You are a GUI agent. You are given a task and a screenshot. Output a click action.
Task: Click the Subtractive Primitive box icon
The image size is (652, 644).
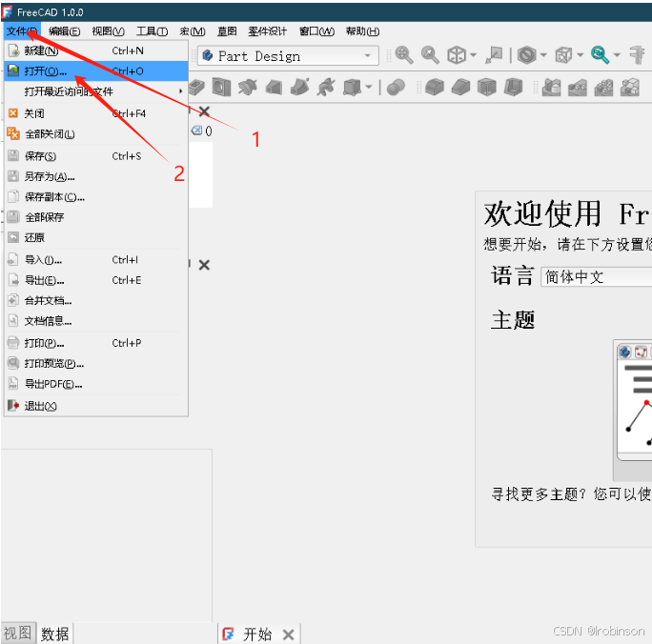point(352,88)
